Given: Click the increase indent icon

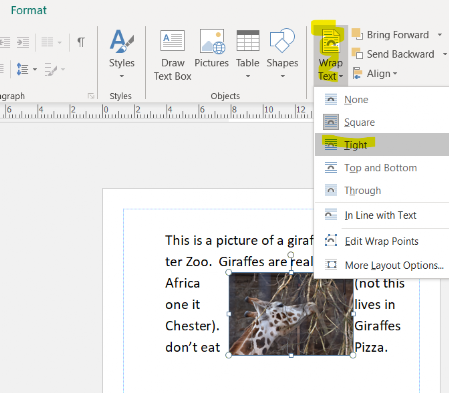Looking at the screenshot, I should 23,42.
